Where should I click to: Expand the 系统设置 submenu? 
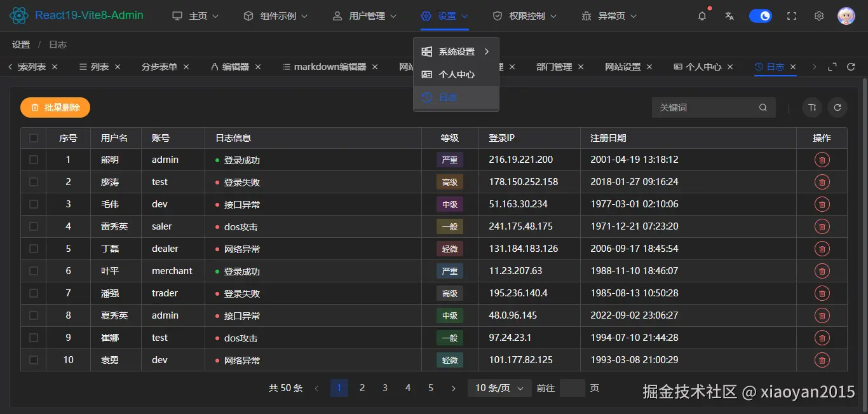[456, 52]
